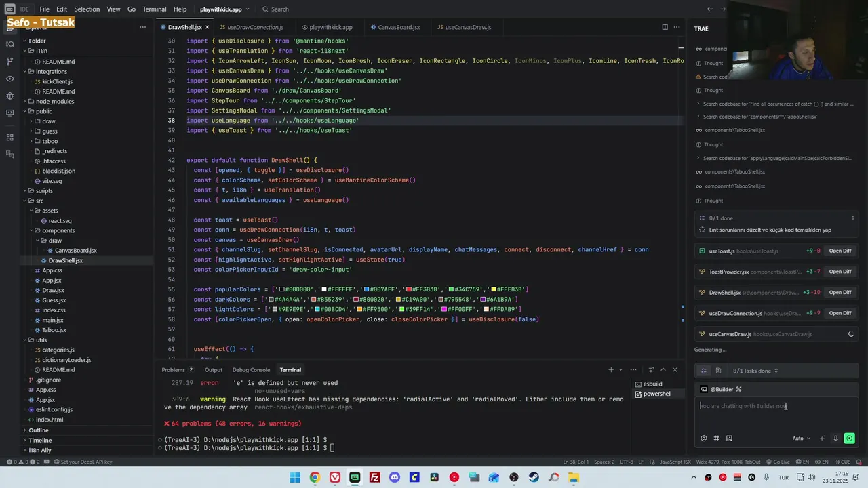Add a new terminal with plus icon

[610, 370]
